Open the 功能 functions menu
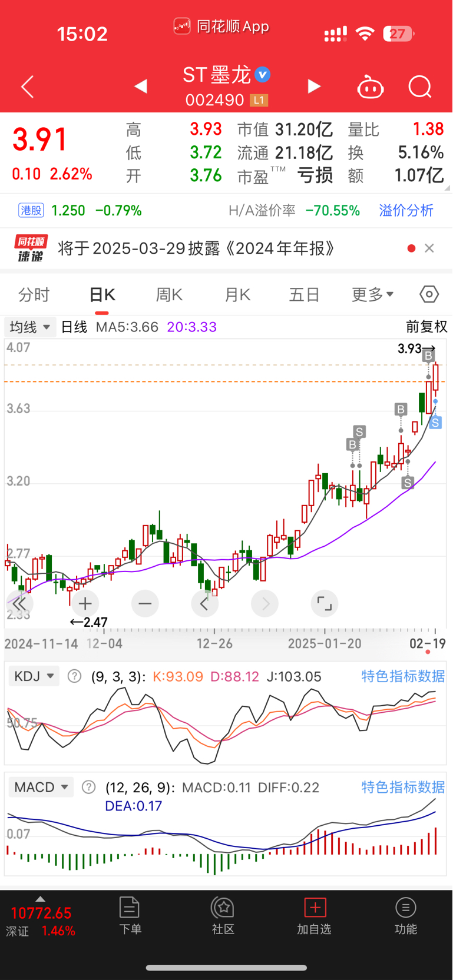The width and height of the screenshot is (453, 980). 405,916
